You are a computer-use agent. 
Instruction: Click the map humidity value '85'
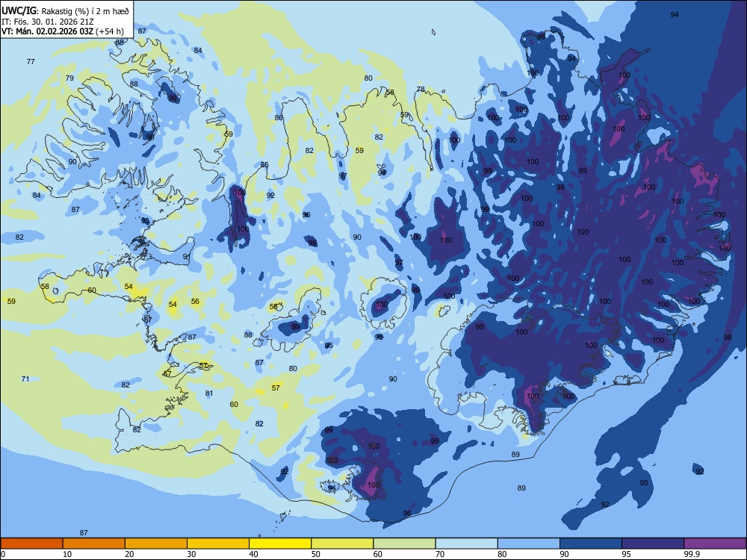[264, 165]
